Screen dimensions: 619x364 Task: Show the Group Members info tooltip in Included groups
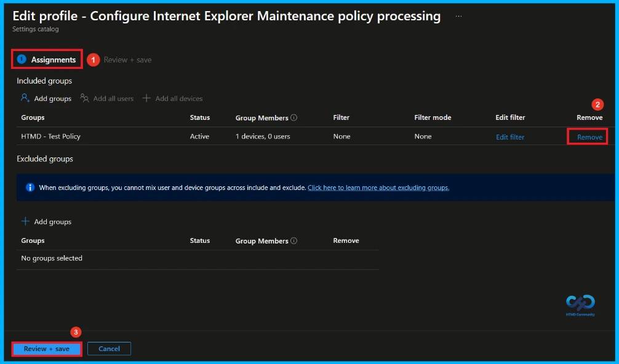click(x=294, y=117)
